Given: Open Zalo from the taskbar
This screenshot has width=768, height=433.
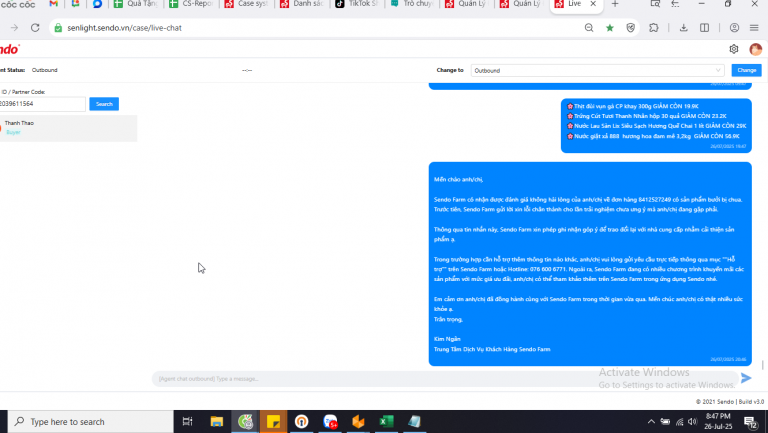Looking at the screenshot, I should tap(330, 422).
